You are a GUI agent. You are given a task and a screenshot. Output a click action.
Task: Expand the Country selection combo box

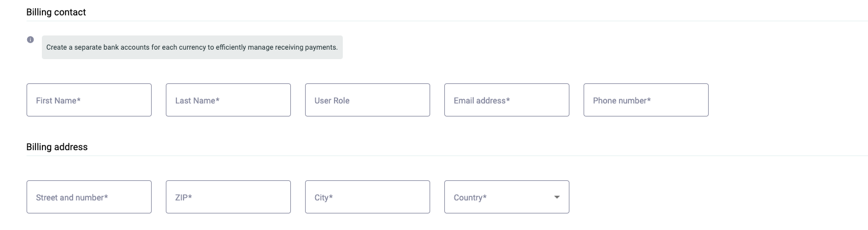(x=507, y=197)
